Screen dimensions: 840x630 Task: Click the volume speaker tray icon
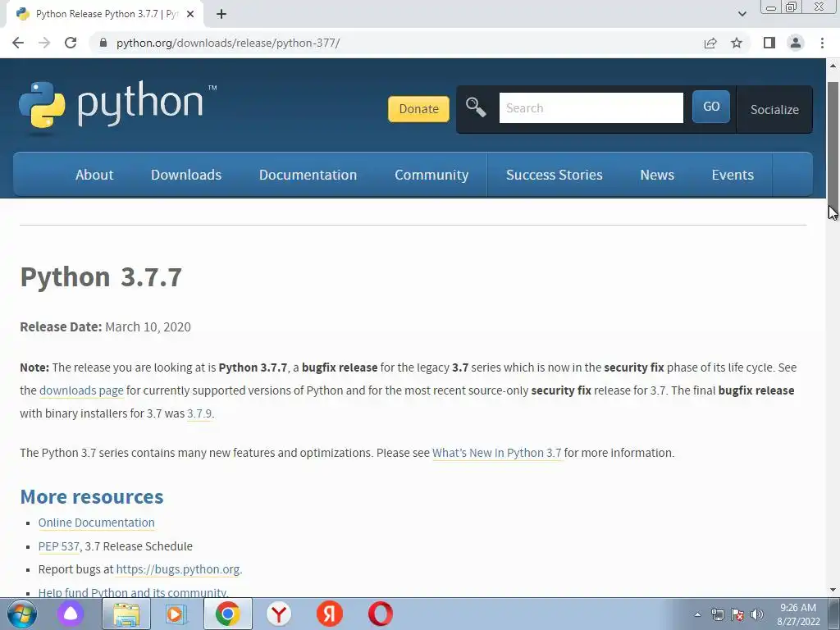pyautogui.click(x=757, y=614)
